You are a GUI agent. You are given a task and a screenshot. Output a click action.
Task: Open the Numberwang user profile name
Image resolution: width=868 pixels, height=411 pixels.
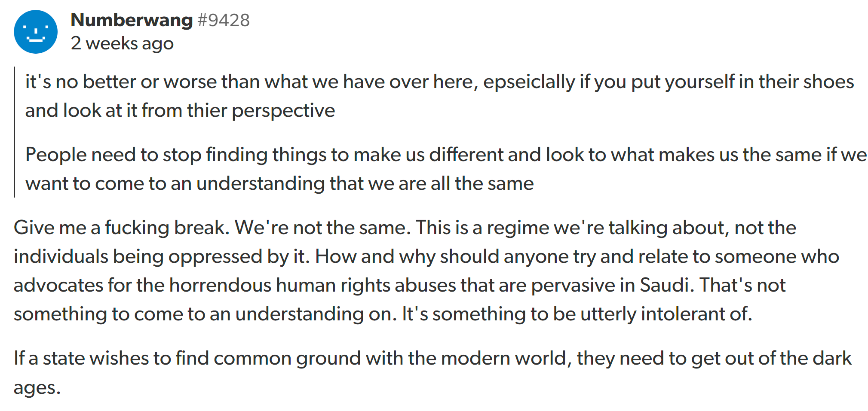[132, 20]
